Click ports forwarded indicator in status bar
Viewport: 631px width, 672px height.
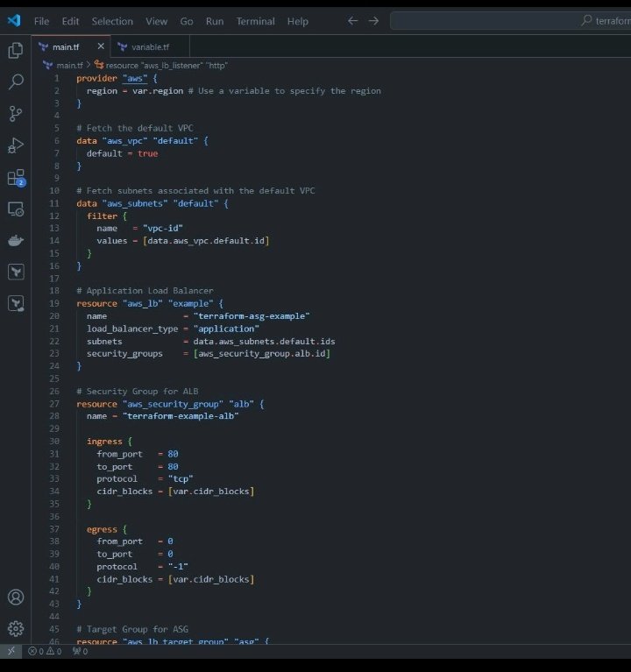click(x=80, y=652)
